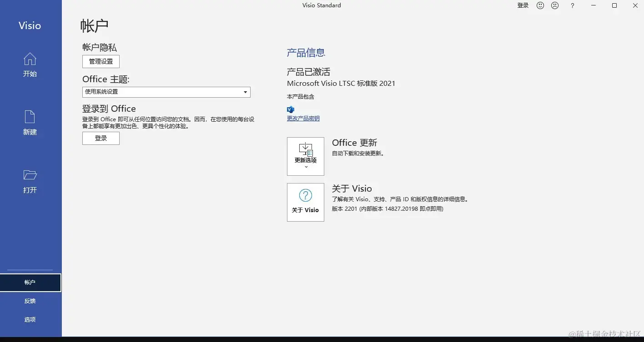Screen dimensions: 644x342
Task: Select the 帐户 tab in sidebar
Action: click(x=30, y=283)
